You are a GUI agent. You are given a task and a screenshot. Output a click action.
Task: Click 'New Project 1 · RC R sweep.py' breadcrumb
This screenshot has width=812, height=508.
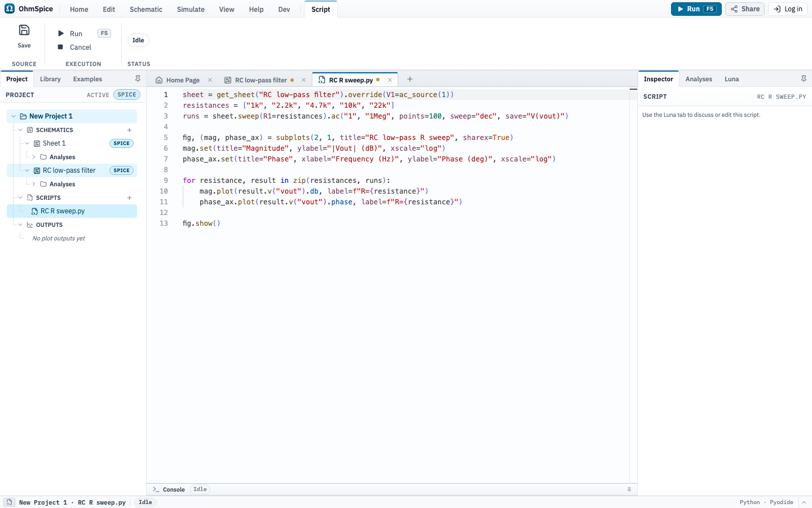coord(72,502)
